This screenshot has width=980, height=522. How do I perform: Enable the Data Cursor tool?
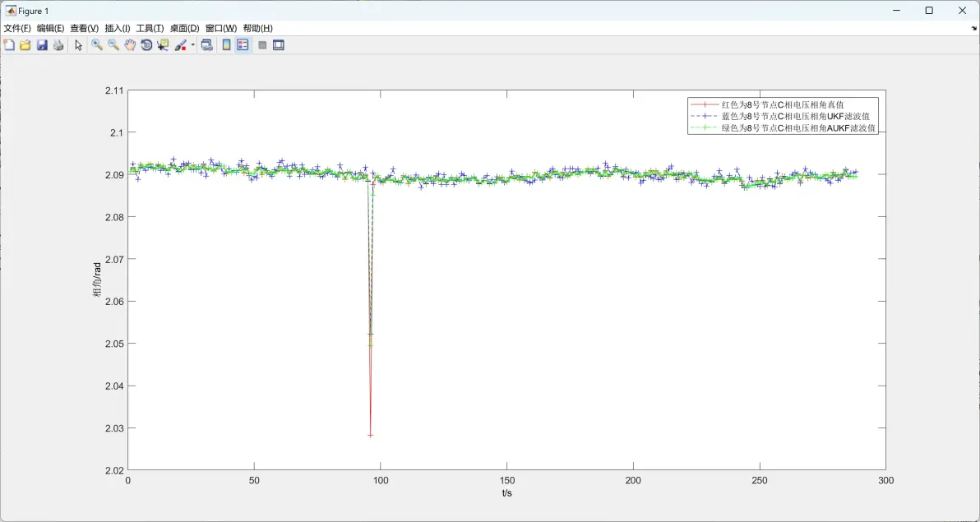163,45
